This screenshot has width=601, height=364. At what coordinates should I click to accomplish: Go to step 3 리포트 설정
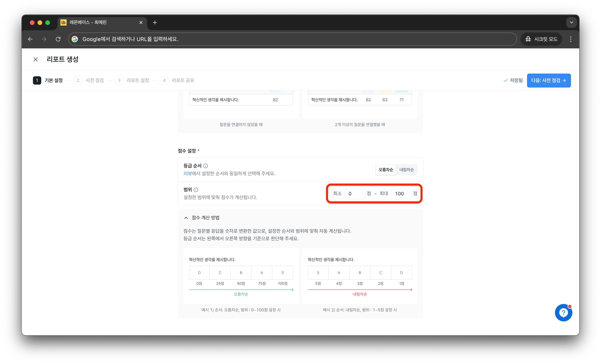[x=132, y=80]
